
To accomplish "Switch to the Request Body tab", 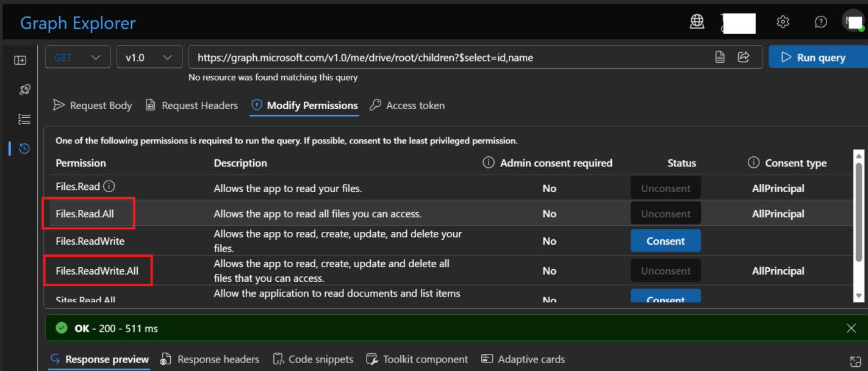I will click(93, 106).
